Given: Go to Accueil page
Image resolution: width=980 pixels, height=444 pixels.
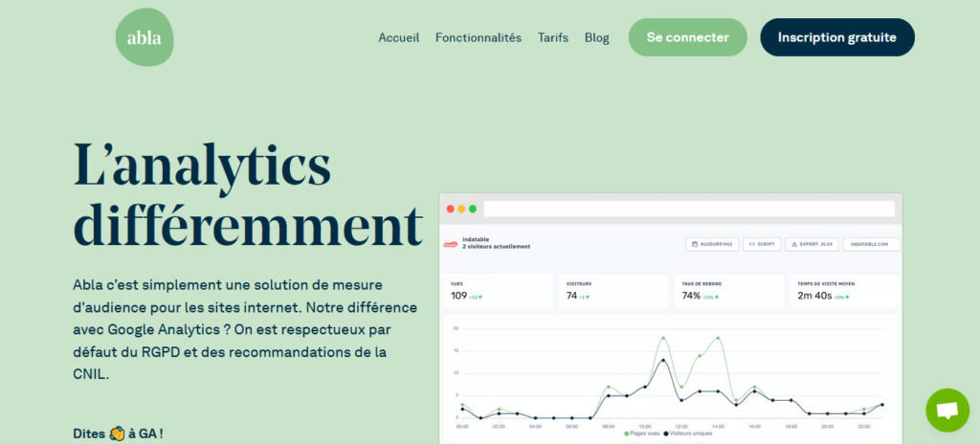Looking at the screenshot, I should [399, 37].
